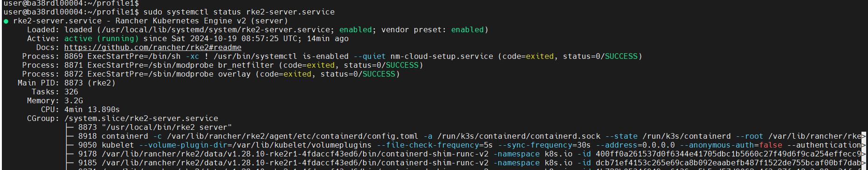Viewport: 868px width, 170px height.
Task: Click the tree branch before PID 8918 containerd
Action: point(69,136)
